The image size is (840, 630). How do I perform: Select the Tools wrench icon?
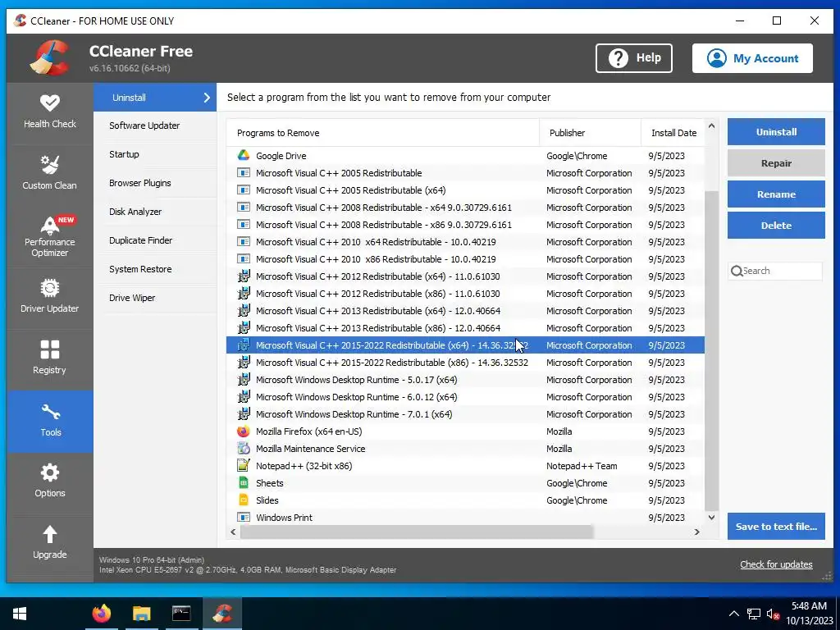point(50,412)
